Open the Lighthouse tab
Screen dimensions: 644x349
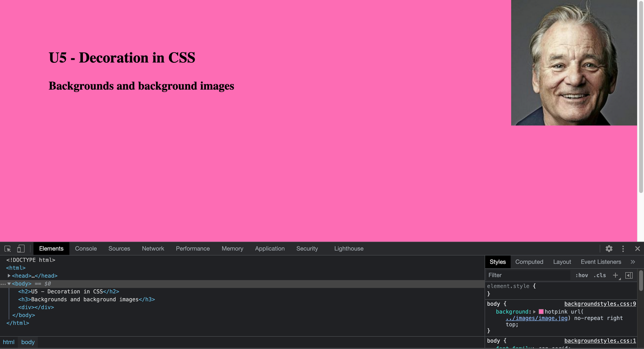[349, 249]
